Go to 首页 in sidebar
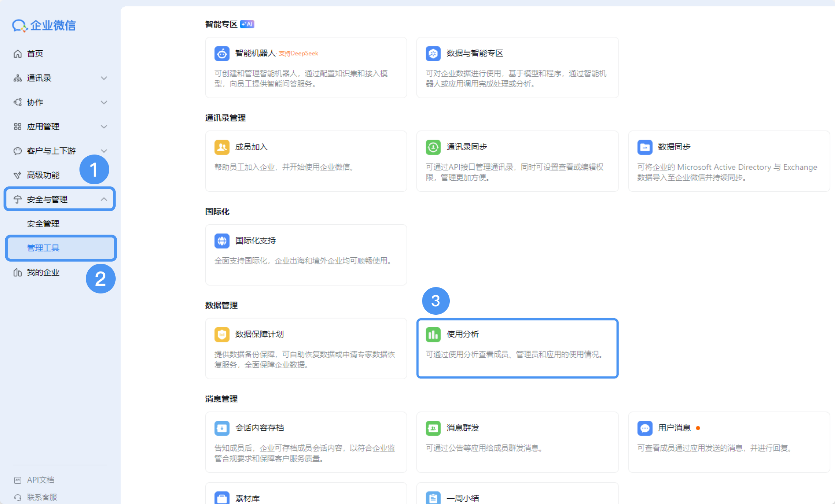The height and width of the screenshot is (504, 835). tap(35, 54)
